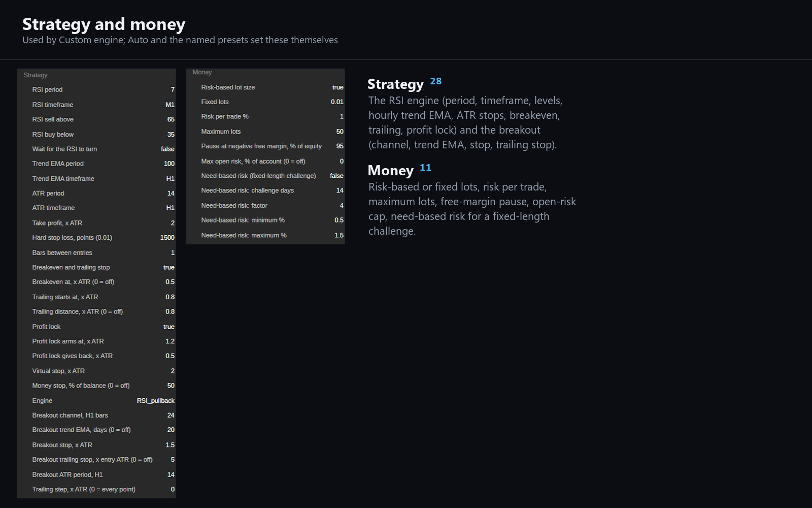Select the 'Risk per trade %' row
Viewport: 812px width, 508px height.
[x=265, y=117]
